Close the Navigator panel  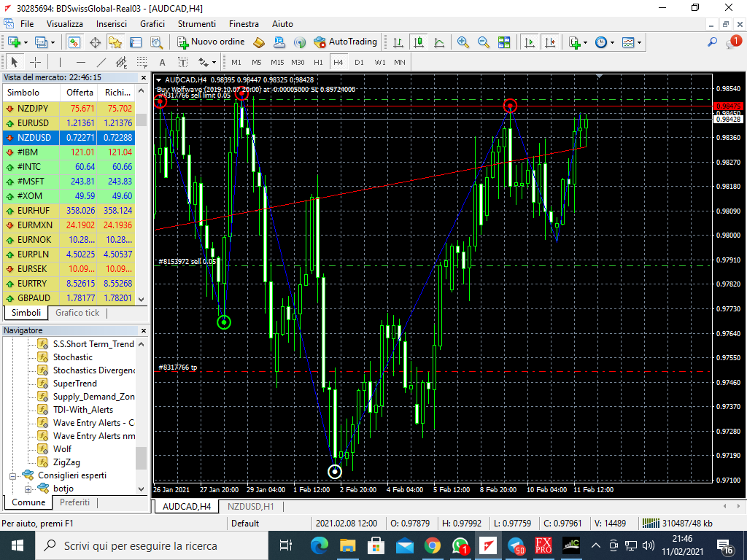[144, 330]
